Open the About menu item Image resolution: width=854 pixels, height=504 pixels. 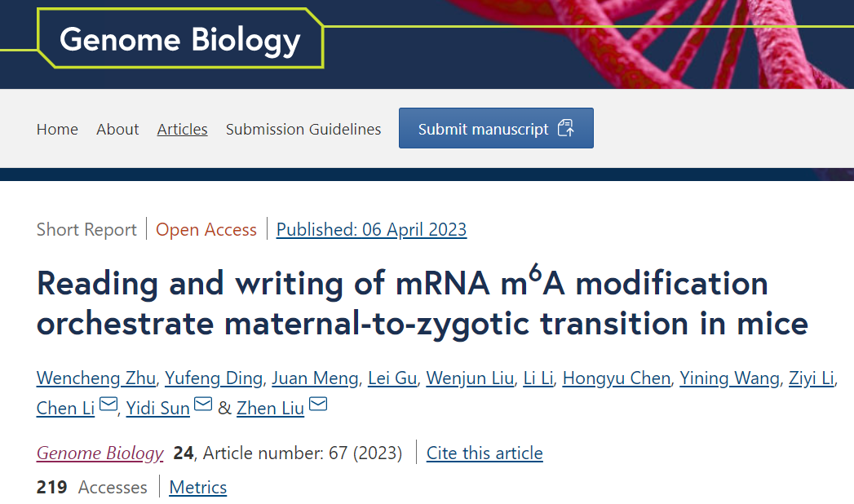click(x=117, y=129)
